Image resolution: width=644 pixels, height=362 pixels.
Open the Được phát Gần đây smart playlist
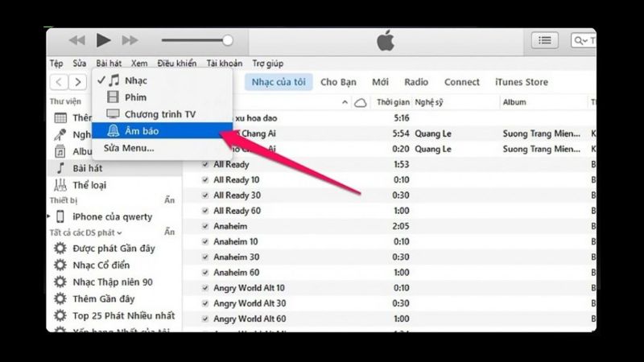point(113,249)
